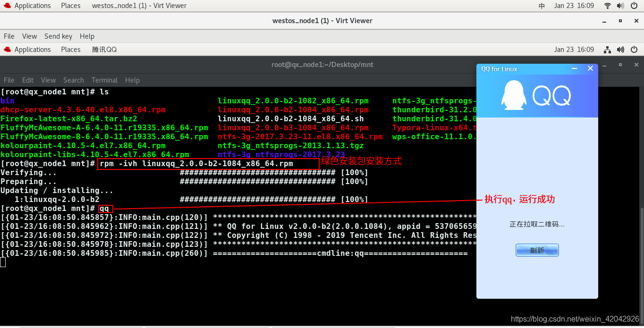Open the terminal Edit menu
Image resolution: width=644 pixels, height=328 pixels.
28,80
